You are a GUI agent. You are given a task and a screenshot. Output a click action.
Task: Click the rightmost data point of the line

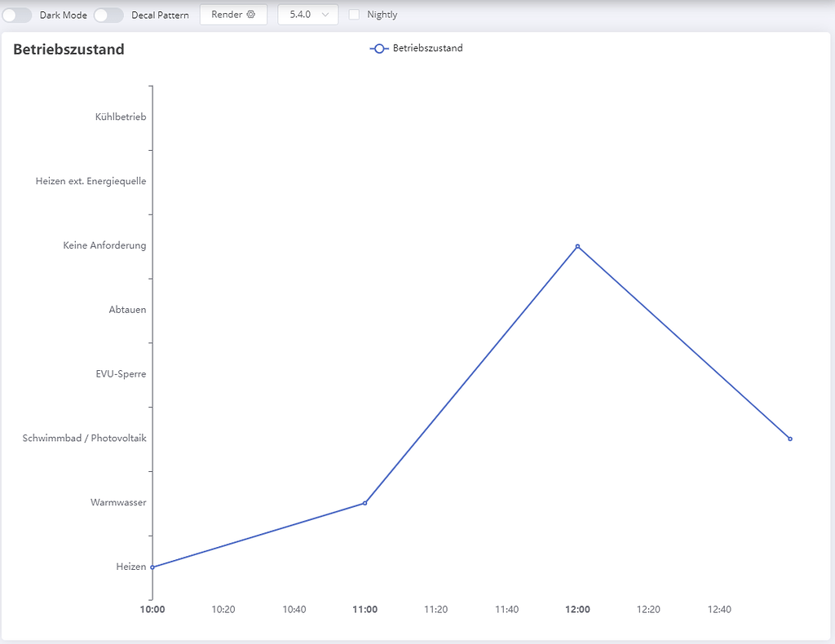[789, 439]
